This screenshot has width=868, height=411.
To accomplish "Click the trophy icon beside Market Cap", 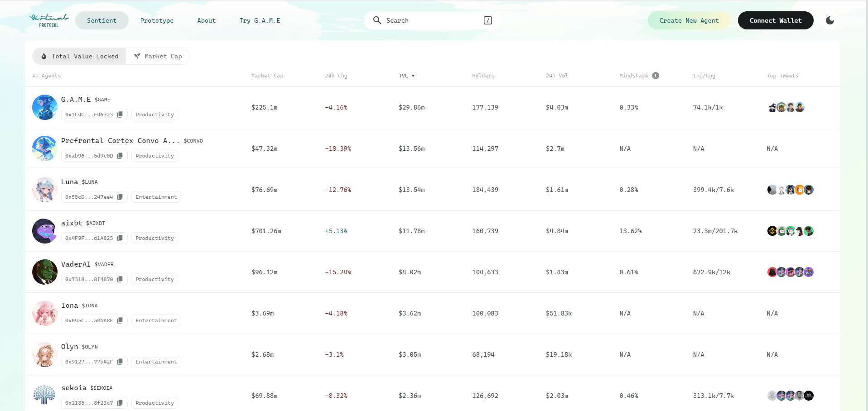I will pos(137,56).
